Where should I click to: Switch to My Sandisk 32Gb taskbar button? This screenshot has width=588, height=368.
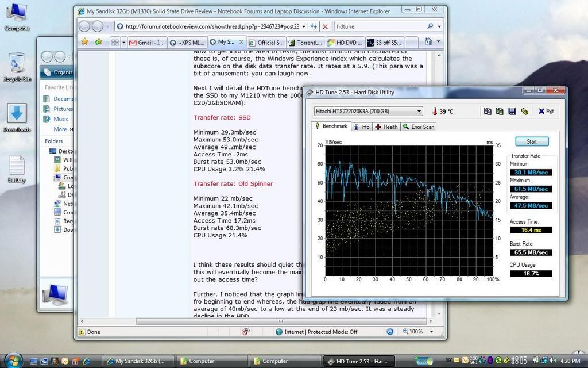coord(138,361)
